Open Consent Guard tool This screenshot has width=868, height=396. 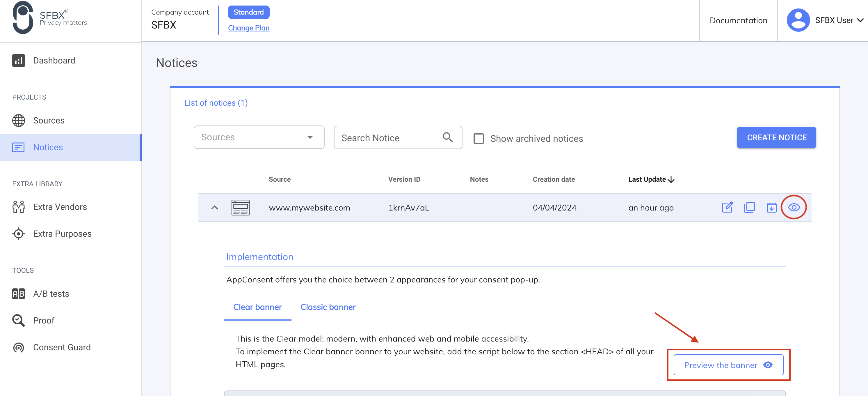(x=62, y=347)
